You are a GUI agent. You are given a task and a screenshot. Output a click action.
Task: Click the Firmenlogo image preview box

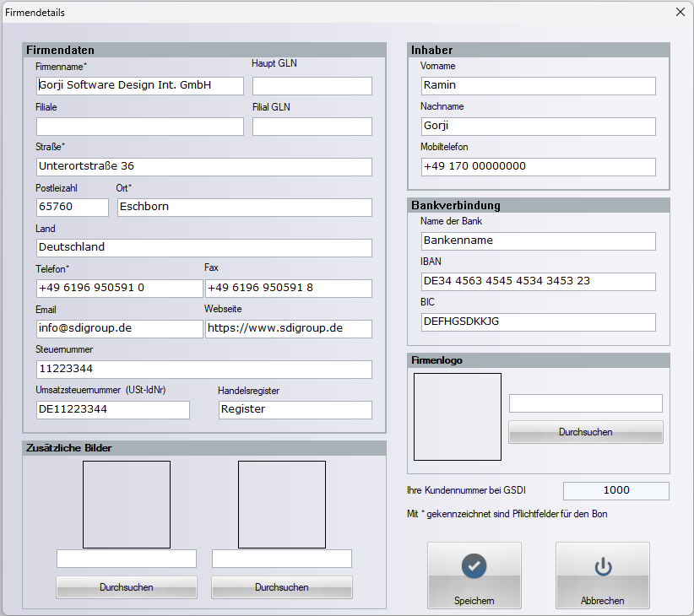click(x=458, y=417)
